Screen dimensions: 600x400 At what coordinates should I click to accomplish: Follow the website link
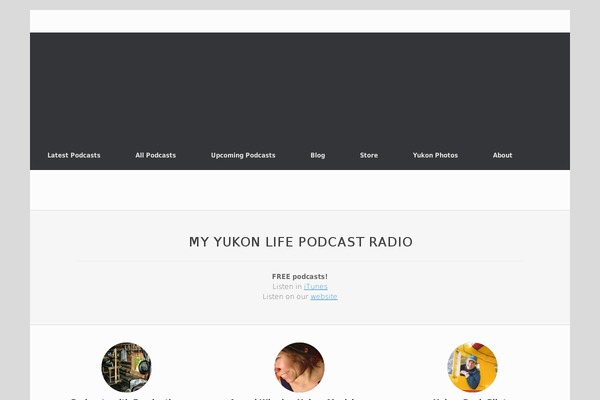click(x=324, y=296)
